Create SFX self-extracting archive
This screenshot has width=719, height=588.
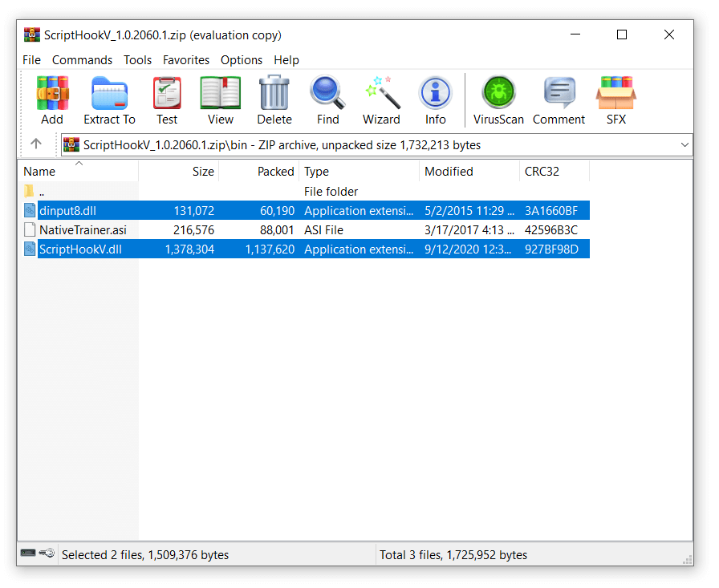tap(615, 94)
